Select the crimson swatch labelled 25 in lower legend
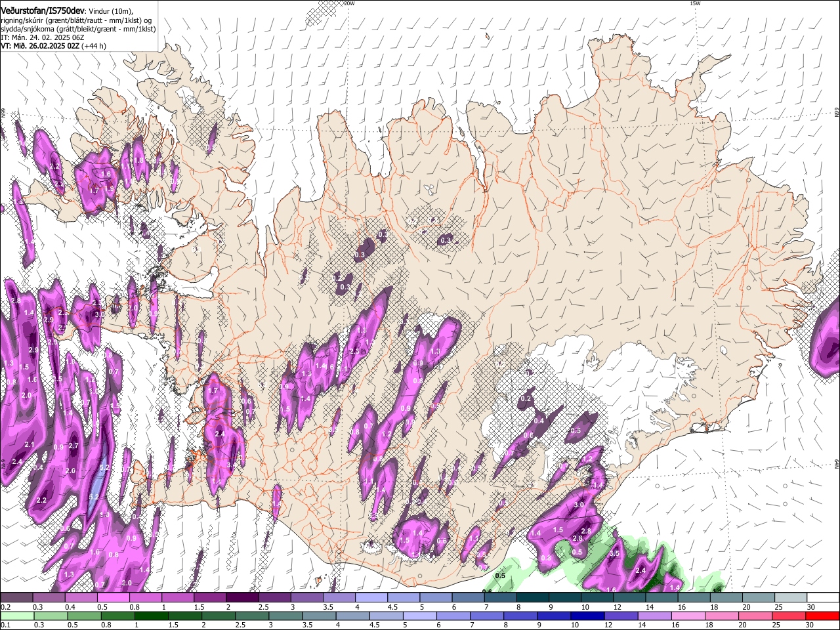The image size is (840, 630). coord(789,616)
